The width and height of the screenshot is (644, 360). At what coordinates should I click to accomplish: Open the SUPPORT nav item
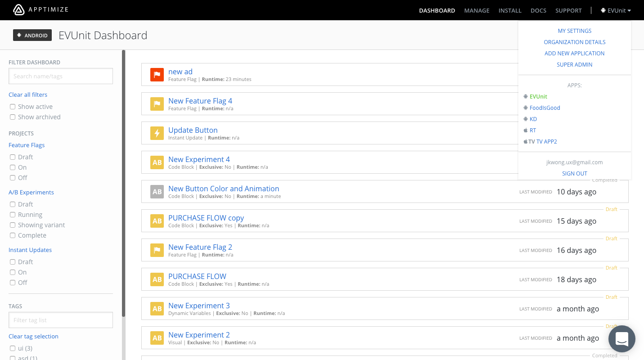click(x=568, y=10)
